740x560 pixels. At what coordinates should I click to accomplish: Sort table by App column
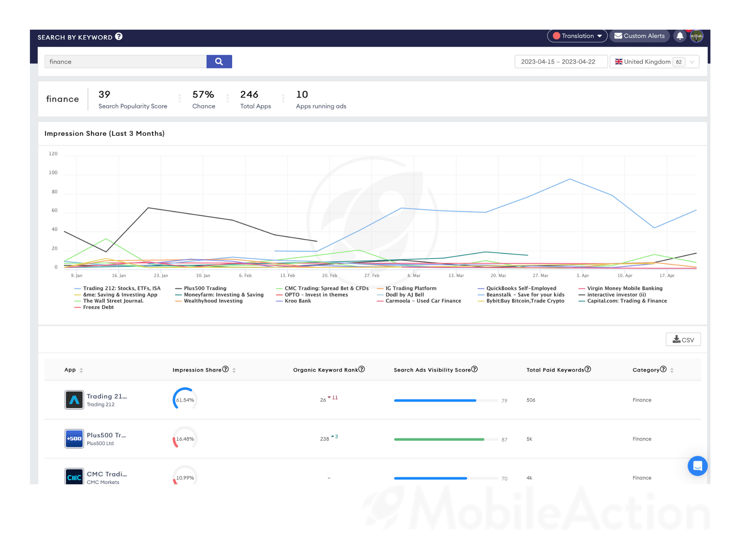(x=81, y=370)
